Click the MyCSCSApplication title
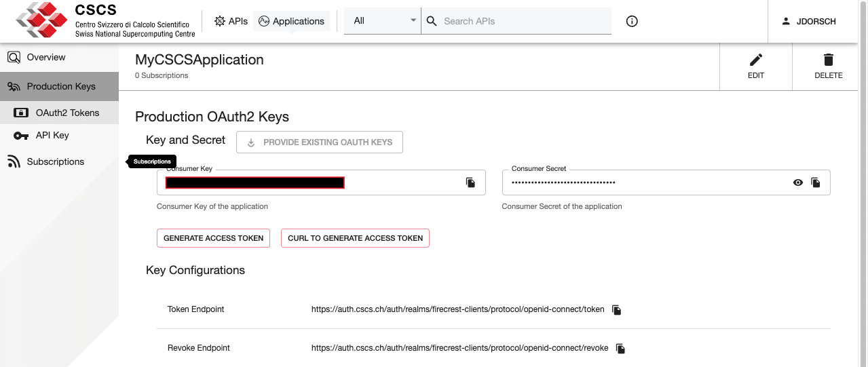 coord(200,60)
